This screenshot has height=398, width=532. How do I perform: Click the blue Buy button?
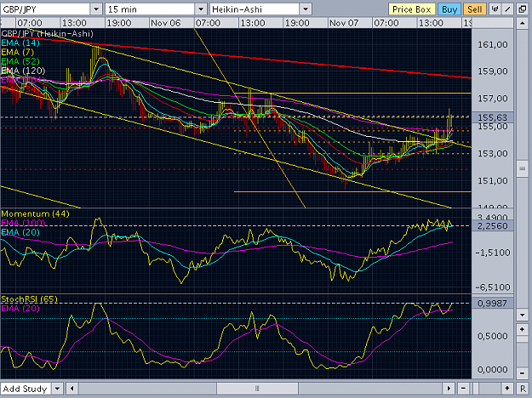[449, 9]
